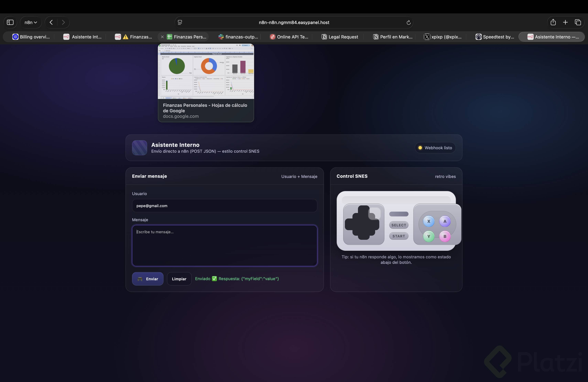Show the tab overview icon
This screenshot has width=588, height=382.
(578, 23)
